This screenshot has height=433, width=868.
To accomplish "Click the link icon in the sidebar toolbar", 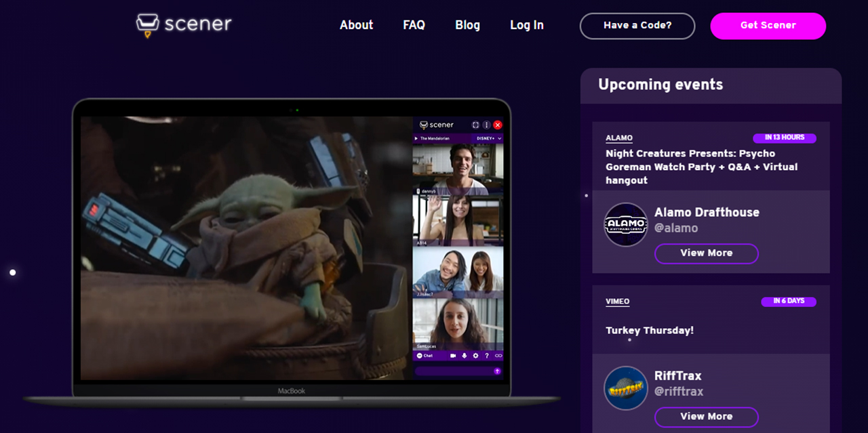I will click(x=498, y=356).
